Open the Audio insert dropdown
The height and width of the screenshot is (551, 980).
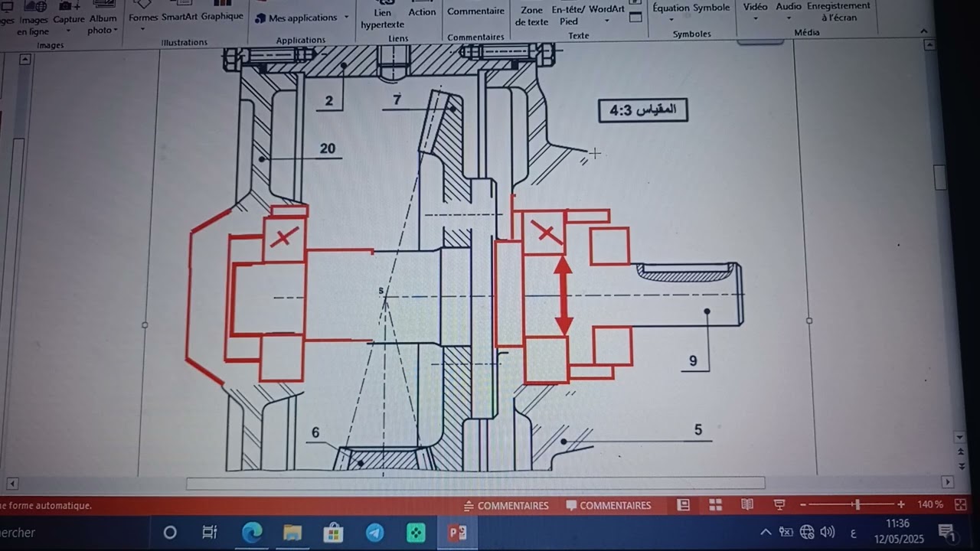tap(789, 11)
